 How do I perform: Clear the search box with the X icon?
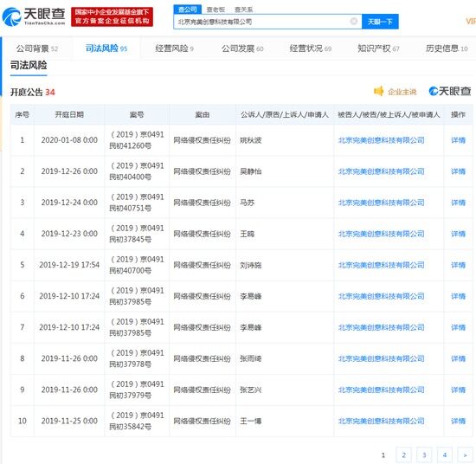click(x=354, y=22)
